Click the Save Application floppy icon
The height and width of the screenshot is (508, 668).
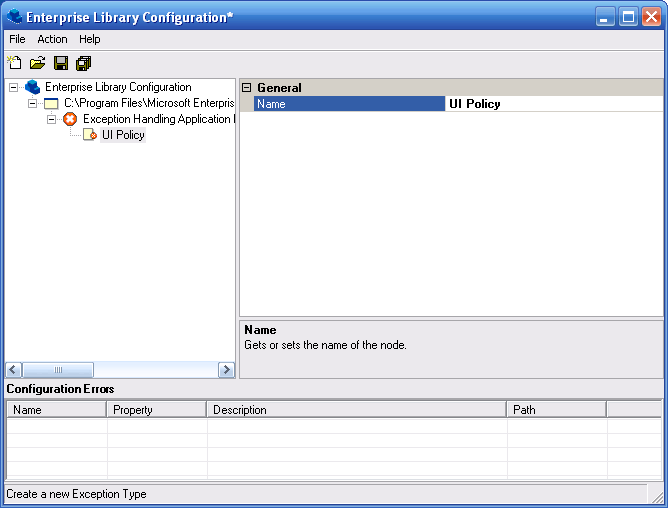click(61, 63)
